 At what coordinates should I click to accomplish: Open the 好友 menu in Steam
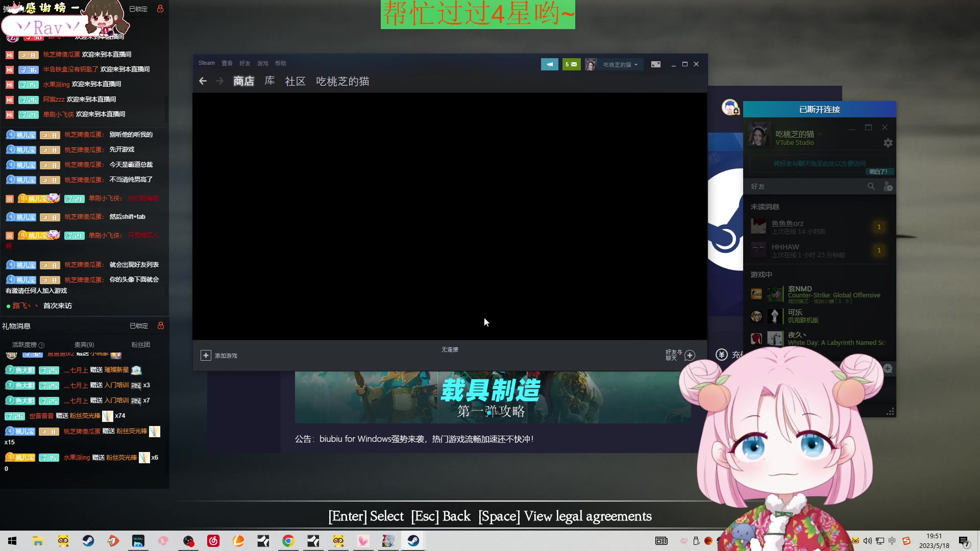pyautogui.click(x=245, y=63)
